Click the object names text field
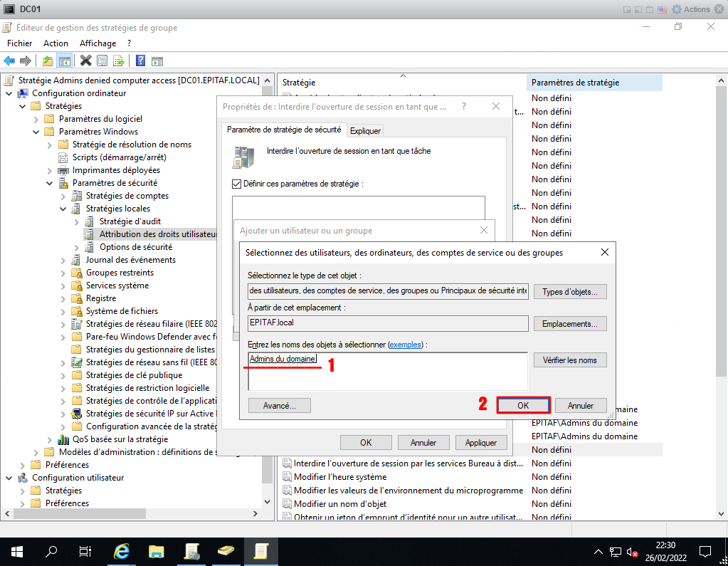This screenshot has width=728, height=566. pyautogui.click(x=387, y=370)
